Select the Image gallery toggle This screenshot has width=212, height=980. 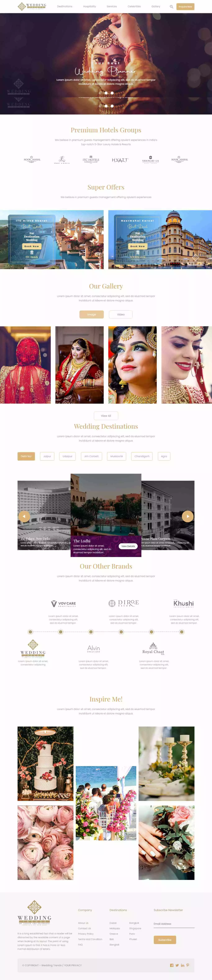(x=92, y=314)
